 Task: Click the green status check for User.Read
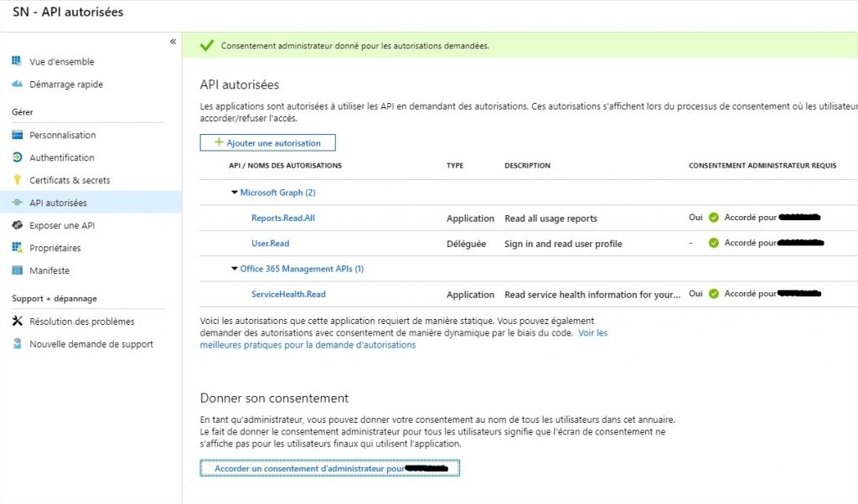coord(714,243)
